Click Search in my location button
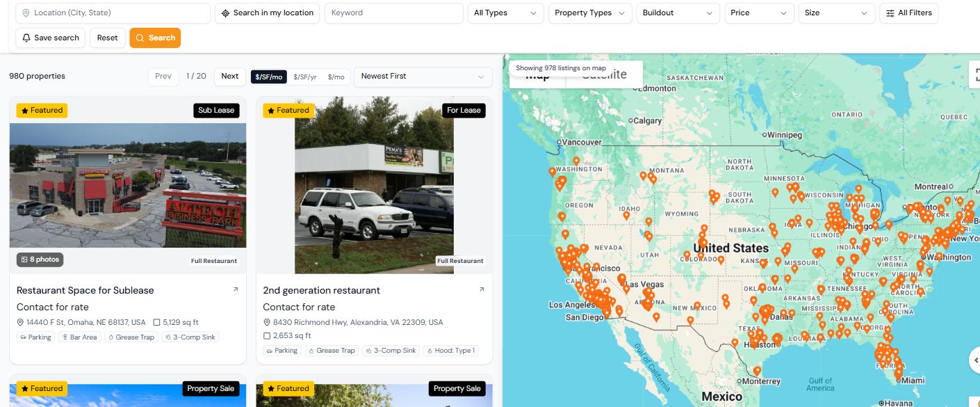Viewport: 980px width, 407px height. 268,13
